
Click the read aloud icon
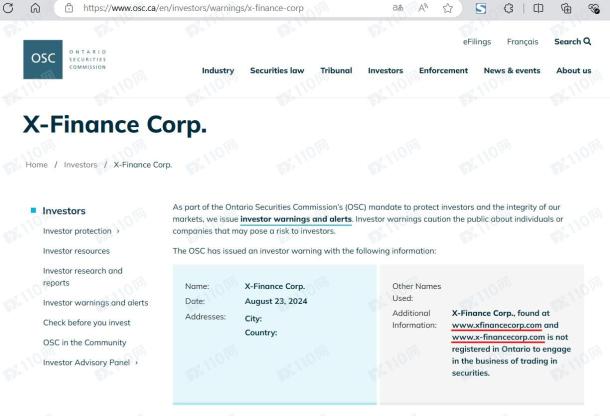(423, 7)
